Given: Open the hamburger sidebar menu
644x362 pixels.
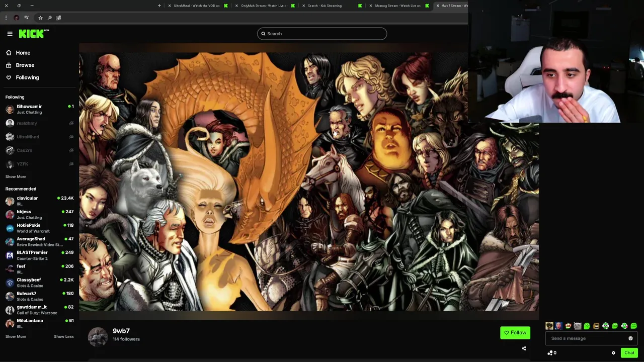Looking at the screenshot, I should pyautogui.click(x=10, y=34).
